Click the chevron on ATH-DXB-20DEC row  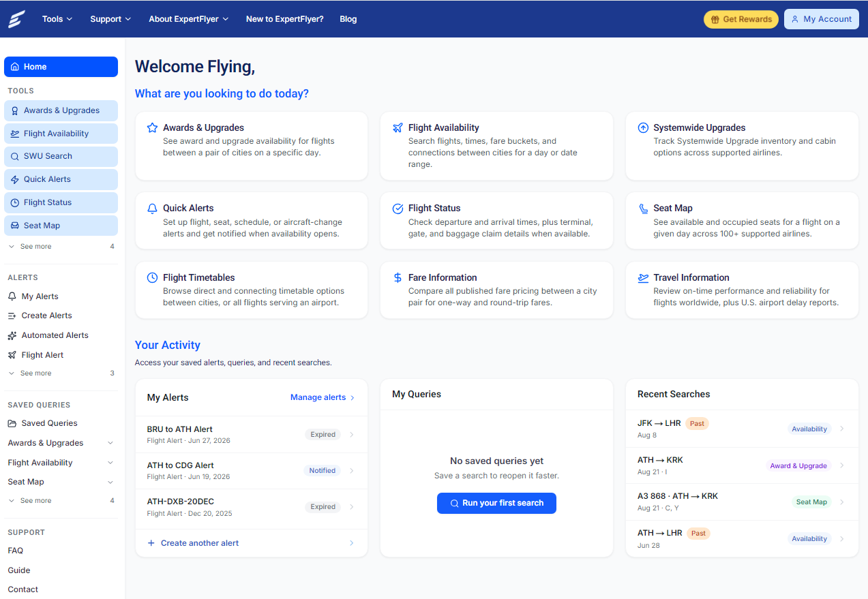(x=352, y=507)
